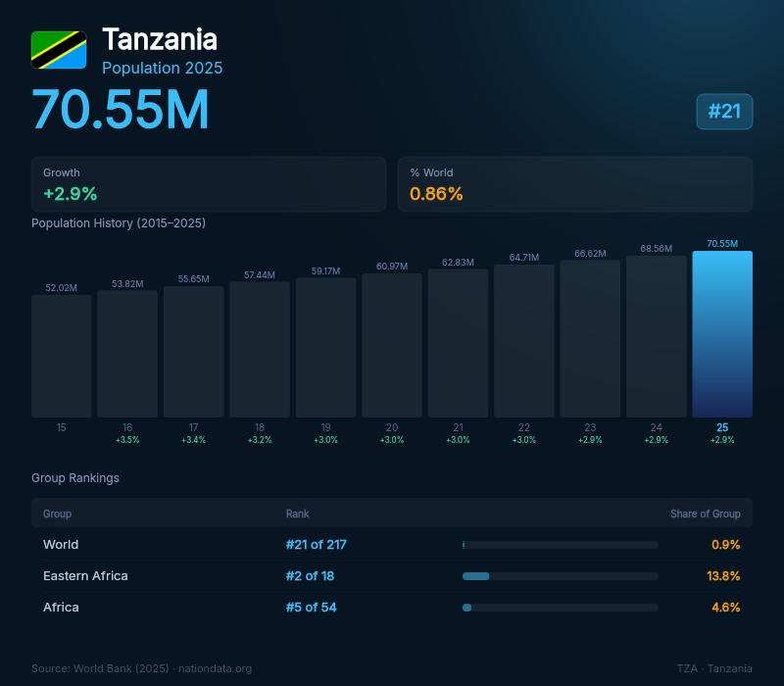Click the 70.55M headline population figure

[x=120, y=110]
